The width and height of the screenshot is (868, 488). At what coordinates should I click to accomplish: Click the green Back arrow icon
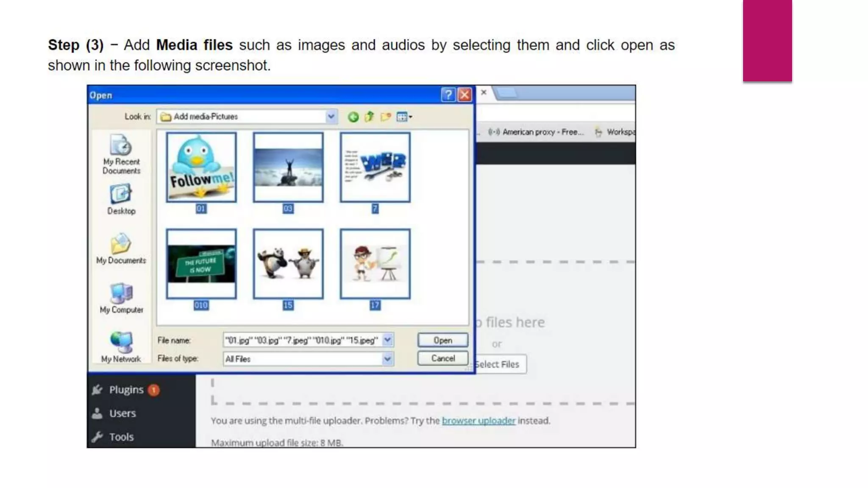[x=353, y=117]
